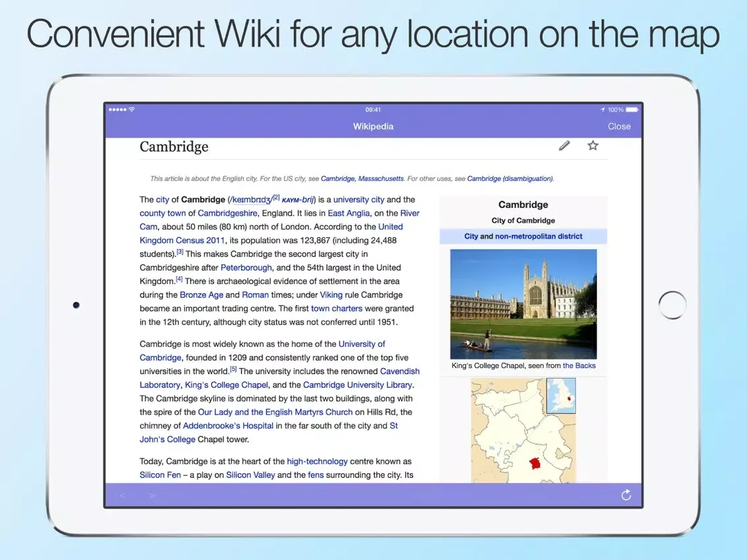The width and height of the screenshot is (747, 560).
Task: Tap citation reference [5]
Action: click(233, 369)
